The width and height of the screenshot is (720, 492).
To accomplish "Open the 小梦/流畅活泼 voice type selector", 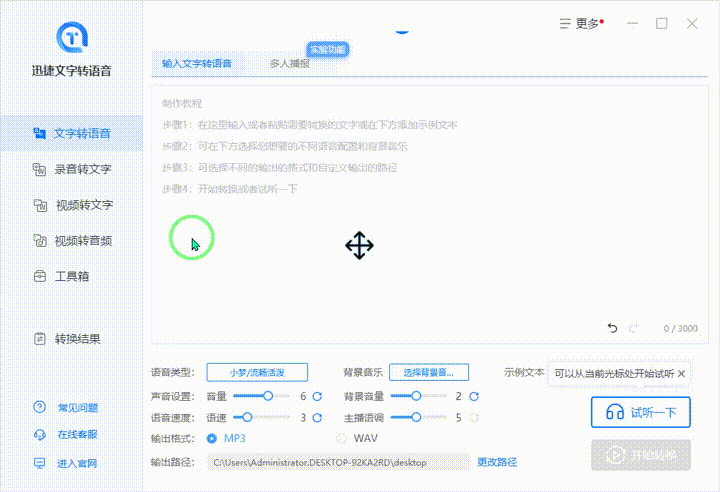I will [x=257, y=373].
